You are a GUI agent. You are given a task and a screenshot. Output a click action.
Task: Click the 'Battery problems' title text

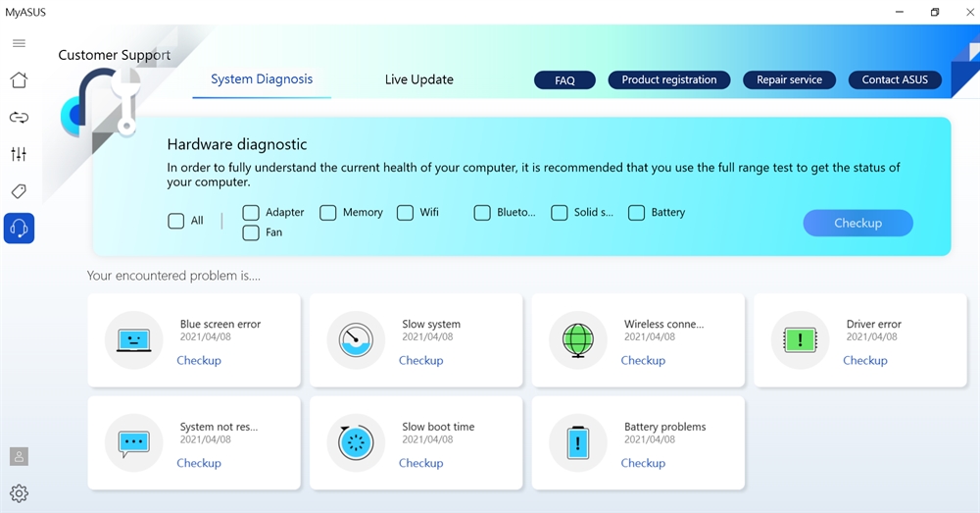pos(664,427)
